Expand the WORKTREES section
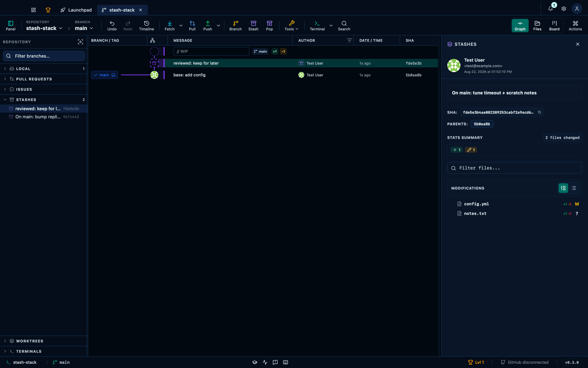 tap(44, 341)
